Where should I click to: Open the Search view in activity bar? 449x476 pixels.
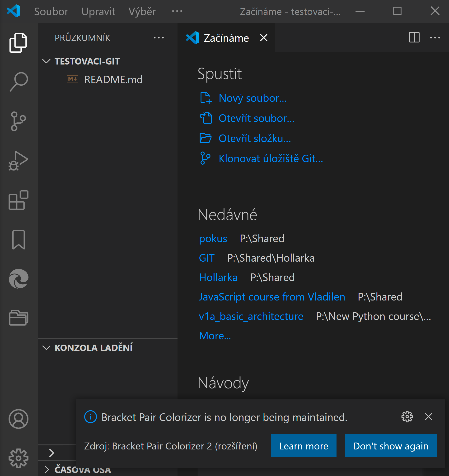(x=19, y=82)
